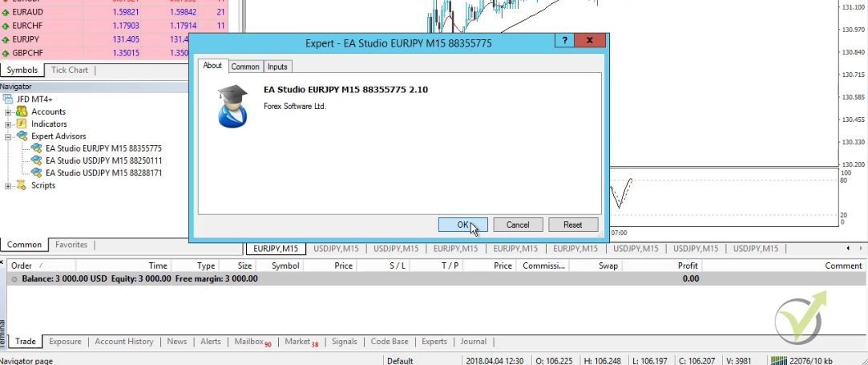The image size is (868, 365).
Task: Click the Symbol column header
Action: [x=279, y=266]
